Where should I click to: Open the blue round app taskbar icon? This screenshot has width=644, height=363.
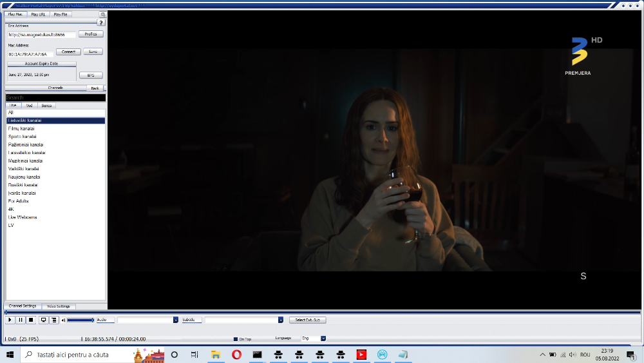click(x=383, y=355)
